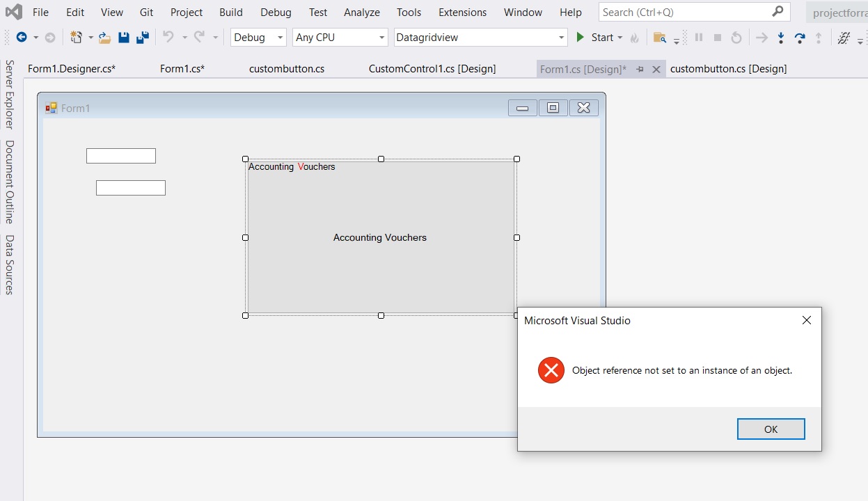
Task: Click the Form1 window icon in the designer
Action: click(x=51, y=108)
